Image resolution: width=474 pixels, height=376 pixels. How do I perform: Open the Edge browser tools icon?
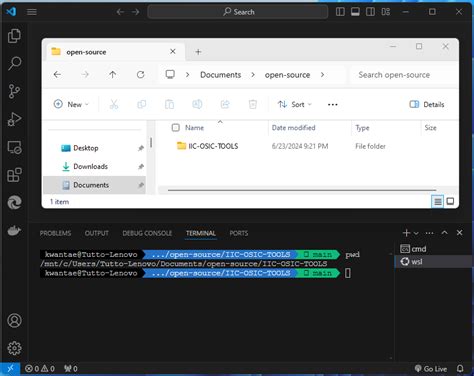pyautogui.click(x=14, y=202)
